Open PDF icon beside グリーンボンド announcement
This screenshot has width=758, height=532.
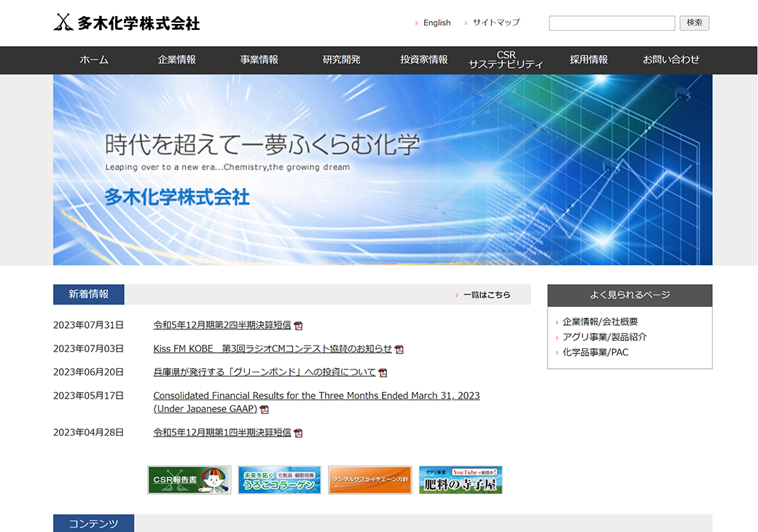(383, 372)
